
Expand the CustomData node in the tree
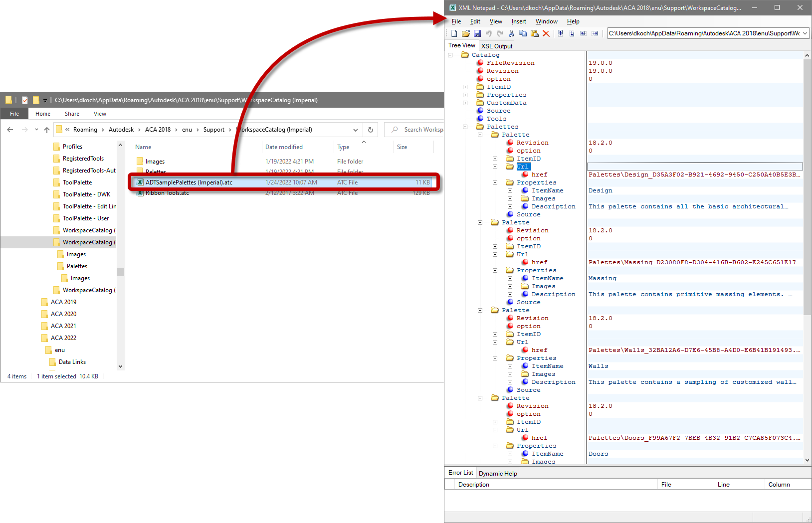(465, 103)
